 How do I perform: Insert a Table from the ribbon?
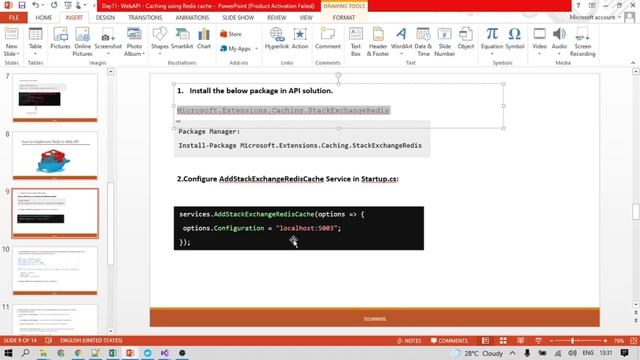click(35, 42)
